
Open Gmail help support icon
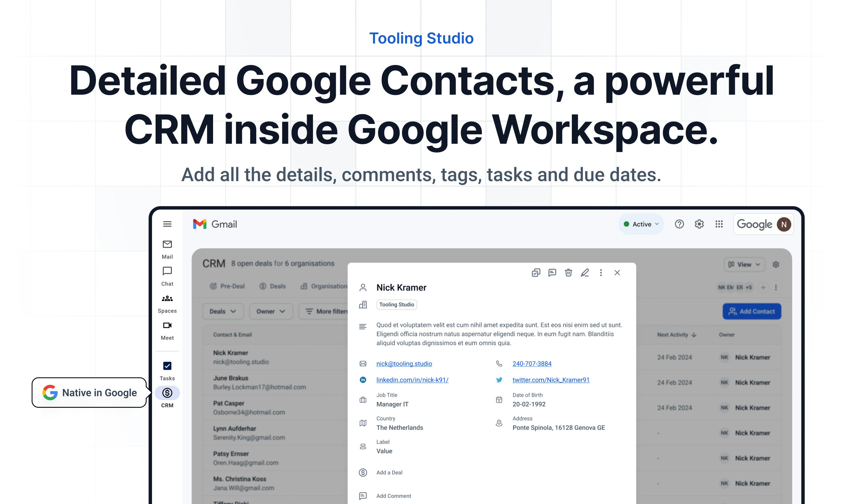(x=679, y=224)
